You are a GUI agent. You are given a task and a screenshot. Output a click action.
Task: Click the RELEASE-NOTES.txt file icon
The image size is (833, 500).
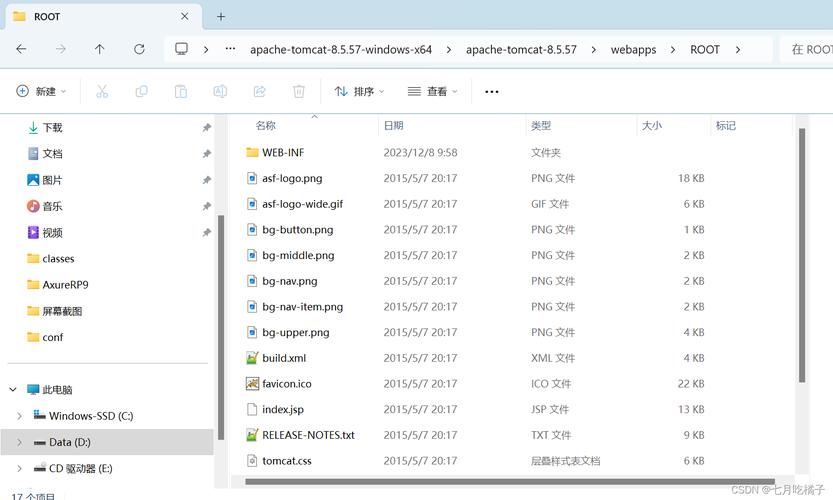[x=252, y=435]
